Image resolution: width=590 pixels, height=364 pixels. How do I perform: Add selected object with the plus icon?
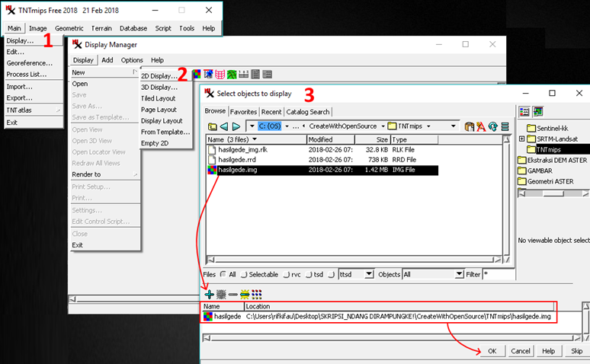point(209,294)
